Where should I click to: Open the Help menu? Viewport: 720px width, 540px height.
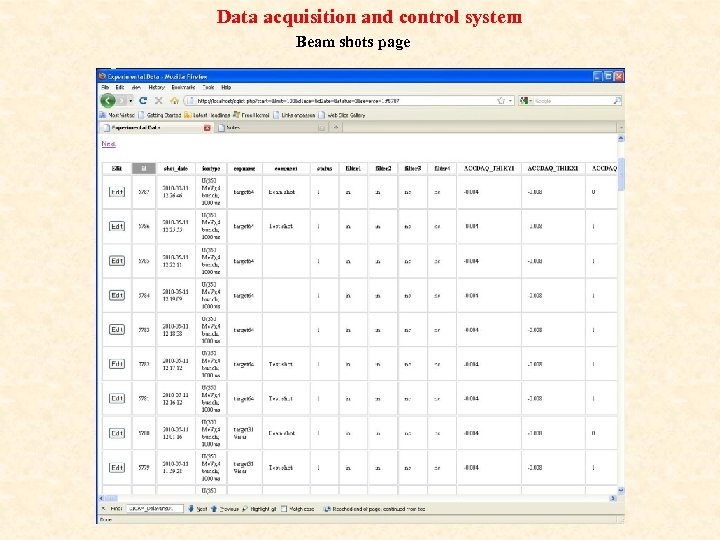(x=226, y=87)
